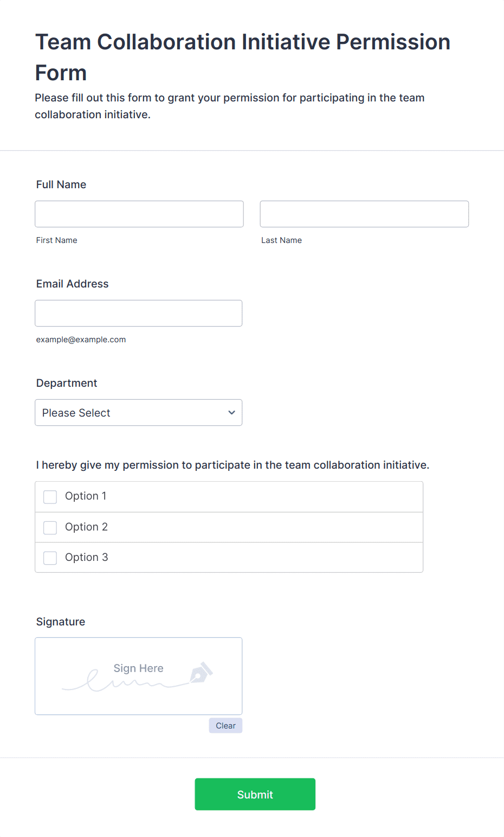Tick the Option 2 checkbox

[50, 528]
